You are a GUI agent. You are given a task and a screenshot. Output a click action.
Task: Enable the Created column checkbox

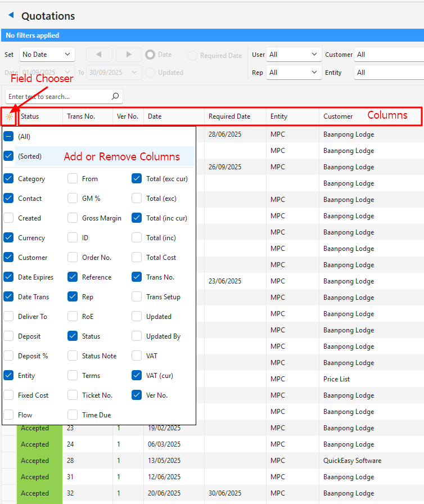[x=9, y=218]
